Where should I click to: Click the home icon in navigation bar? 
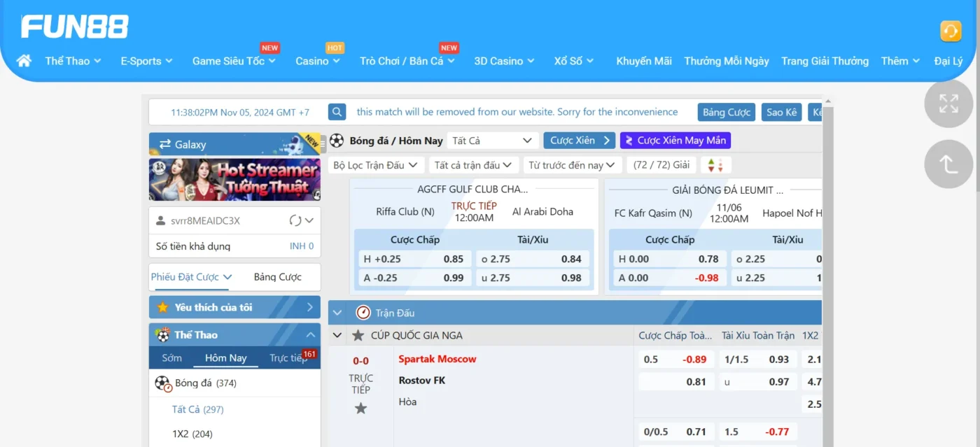(x=24, y=61)
